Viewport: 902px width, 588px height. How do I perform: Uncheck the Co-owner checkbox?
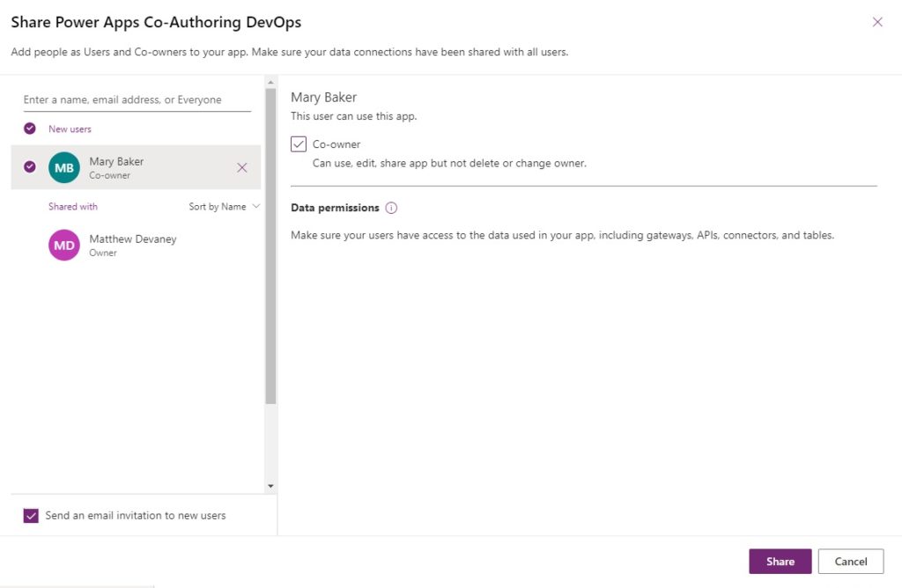[x=299, y=143]
